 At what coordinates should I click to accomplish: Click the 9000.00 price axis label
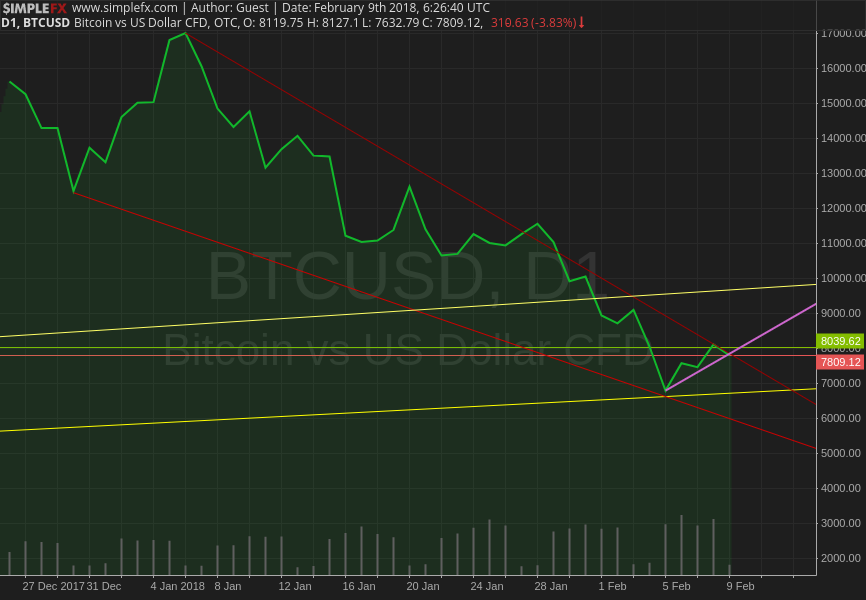841,313
